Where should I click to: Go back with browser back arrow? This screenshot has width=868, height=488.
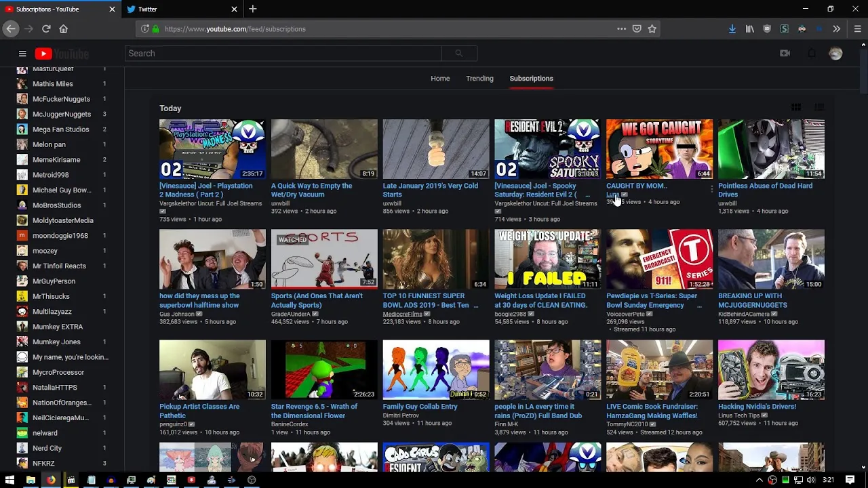(11, 28)
